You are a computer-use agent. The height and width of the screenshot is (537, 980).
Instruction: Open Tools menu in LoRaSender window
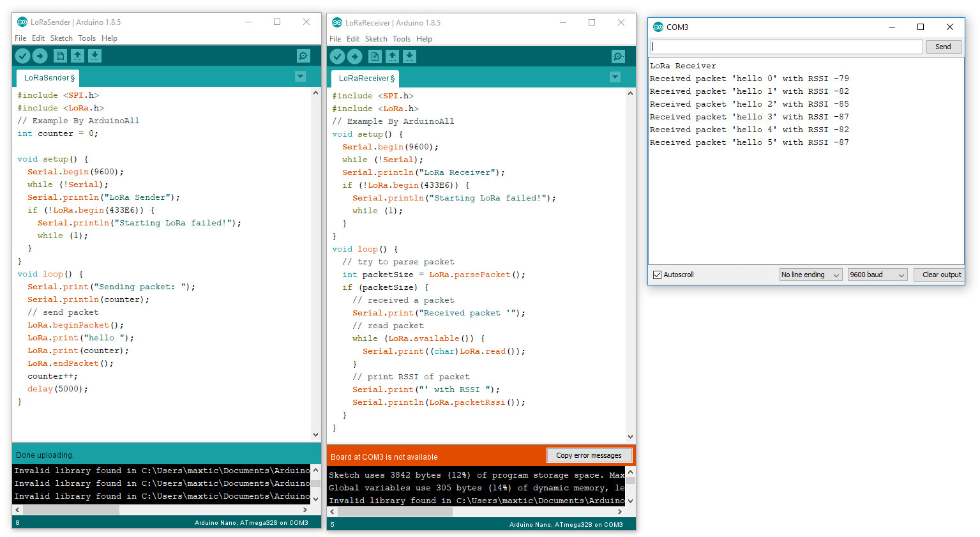point(87,38)
